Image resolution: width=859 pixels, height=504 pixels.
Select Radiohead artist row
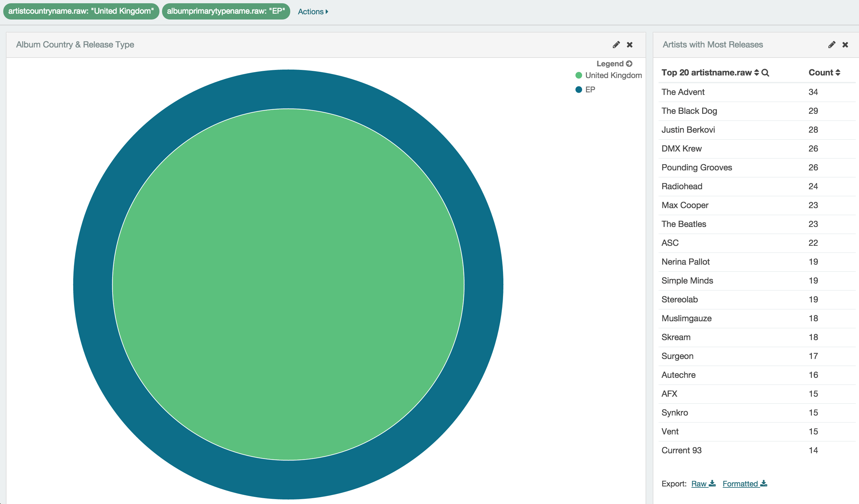click(x=757, y=186)
